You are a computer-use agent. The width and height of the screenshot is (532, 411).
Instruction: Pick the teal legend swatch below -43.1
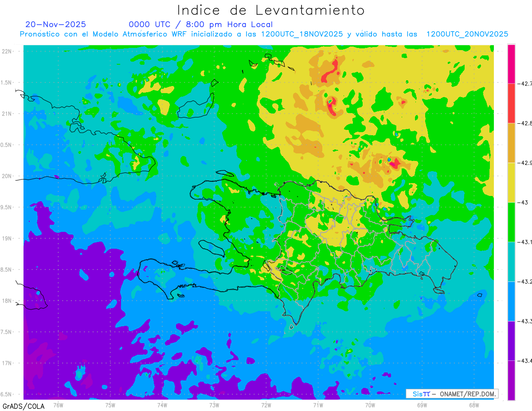coord(511,262)
